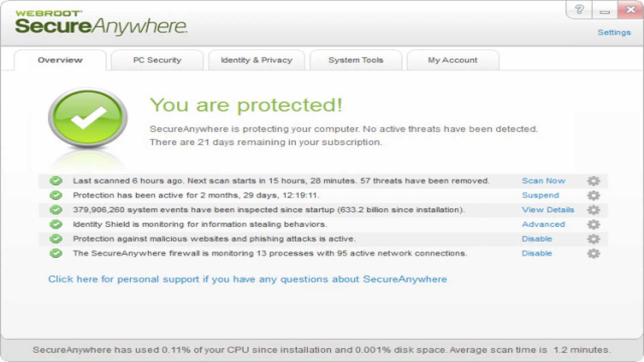
Task: Suspend the active protection
Action: click(x=540, y=195)
